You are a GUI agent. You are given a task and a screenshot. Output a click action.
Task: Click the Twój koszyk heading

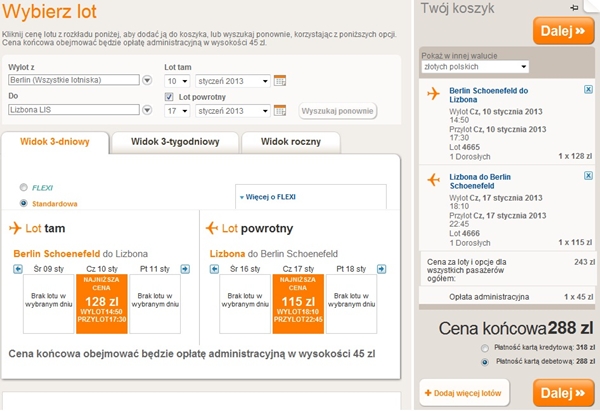[457, 8]
